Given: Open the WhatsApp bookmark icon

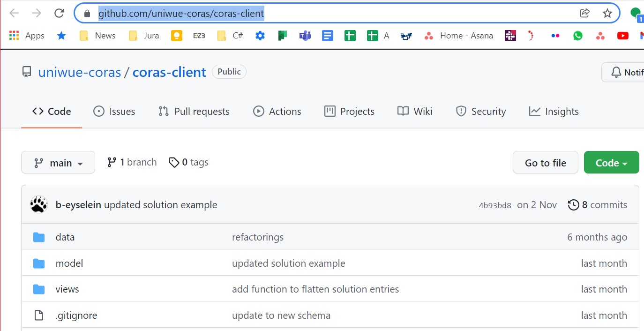Looking at the screenshot, I should pos(578,36).
